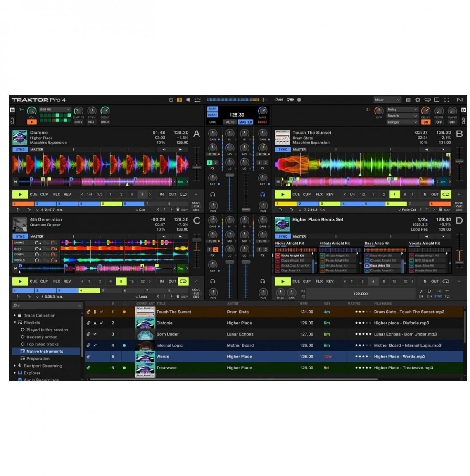Screen dimensions: 470x476
Task: Jump to track start on Deck A
Action: click(15, 181)
